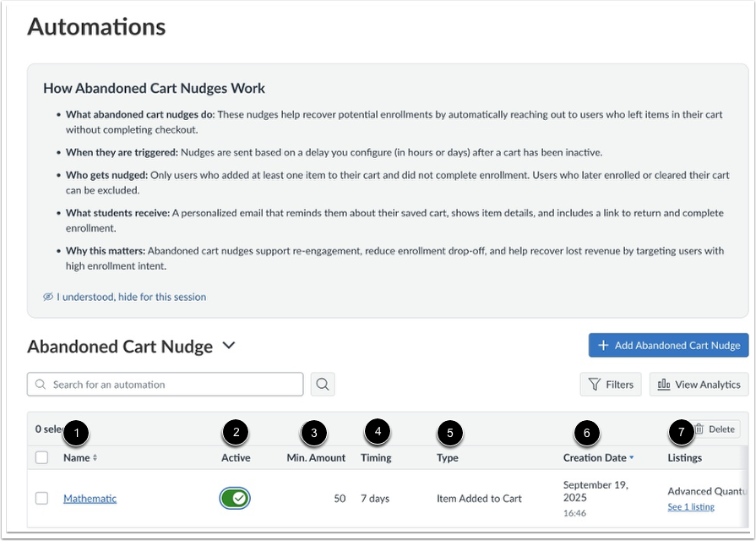Open the Mathematic automation link
Image resolution: width=756 pixels, height=541 pixels.
click(x=90, y=498)
